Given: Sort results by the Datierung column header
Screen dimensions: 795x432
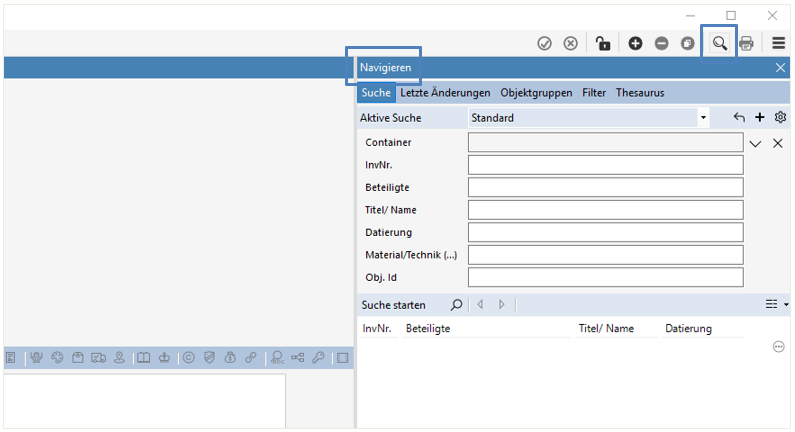Looking at the screenshot, I should point(688,328).
